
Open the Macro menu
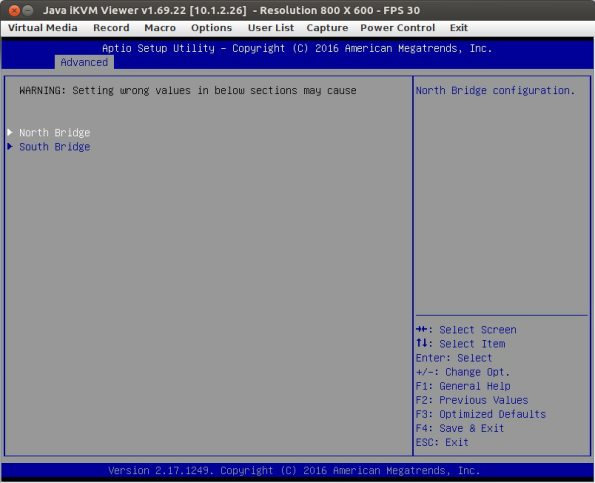coord(160,28)
